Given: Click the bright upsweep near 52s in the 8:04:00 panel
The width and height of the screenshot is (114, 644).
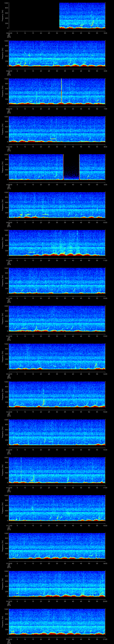Looking at the screenshot, I should tap(92, 23).
